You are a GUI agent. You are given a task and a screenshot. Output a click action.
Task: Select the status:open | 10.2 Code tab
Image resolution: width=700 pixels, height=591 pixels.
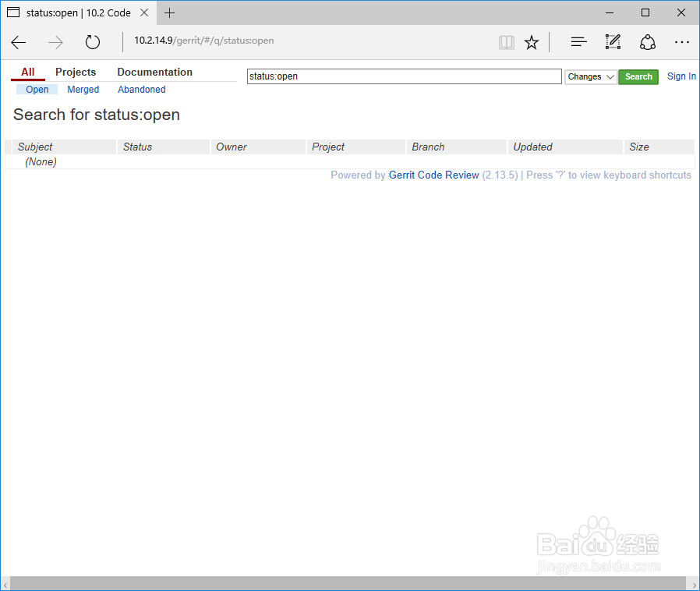(78, 13)
